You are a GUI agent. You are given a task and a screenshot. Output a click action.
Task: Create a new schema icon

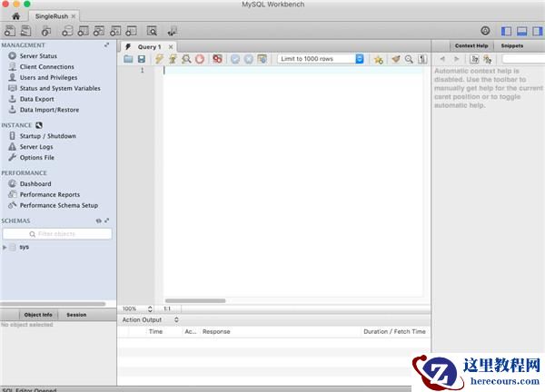[67, 31]
